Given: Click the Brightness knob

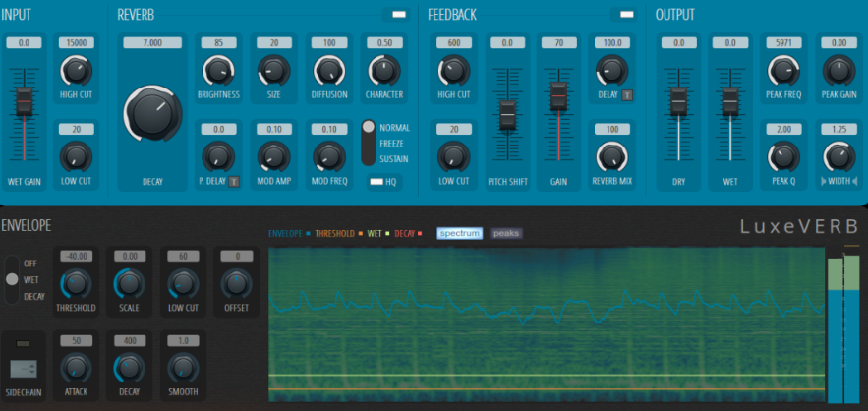Looking at the screenshot, I should tap(217, 69).
